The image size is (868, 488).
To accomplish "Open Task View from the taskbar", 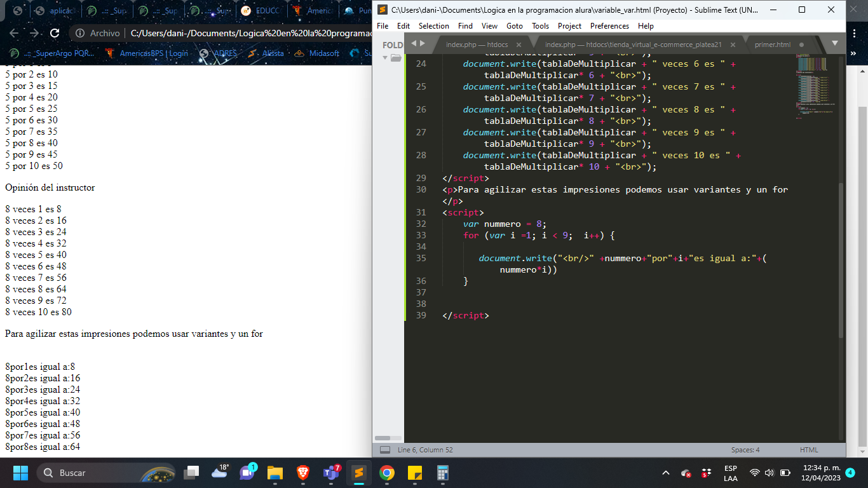I will click(191, 473).
